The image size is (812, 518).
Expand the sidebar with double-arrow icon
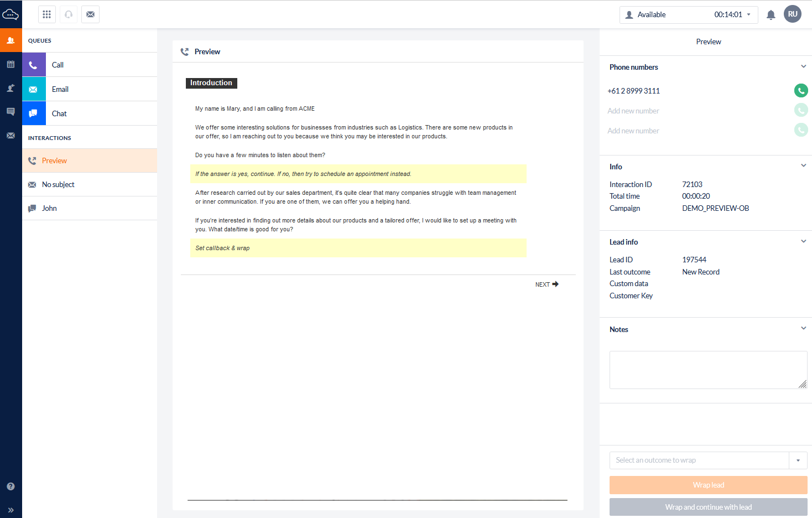(11, 510)
